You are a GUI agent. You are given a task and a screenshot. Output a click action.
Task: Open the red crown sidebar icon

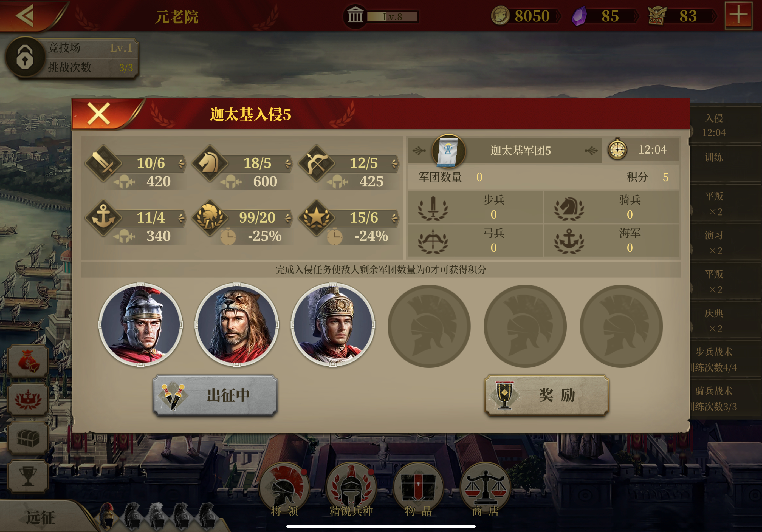click(28, 399)
